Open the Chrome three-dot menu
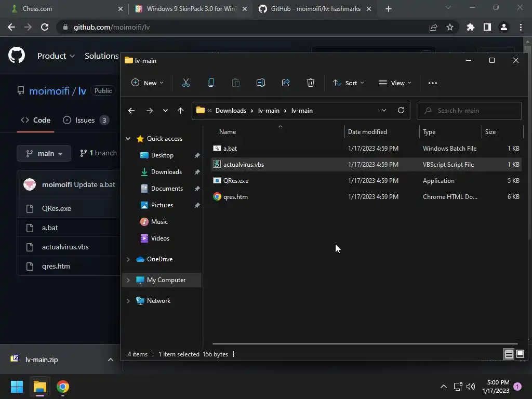The image size is (532, 399). [x=521, y=27]
